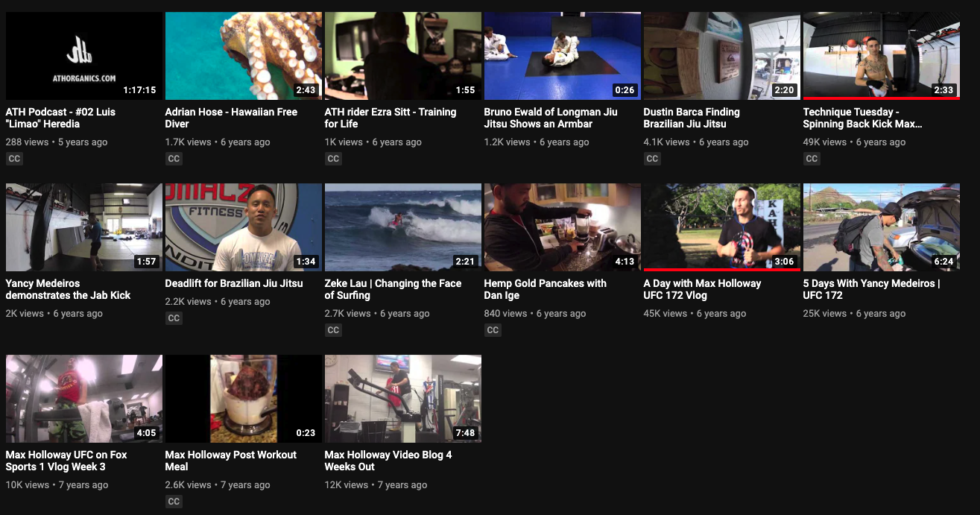The height and width of the screenshot is (515, 980).
Task: Click title 'Zeke Lau | Changing the Face of Surfing'
Action: pyautogui.click(x=393, y=289)
